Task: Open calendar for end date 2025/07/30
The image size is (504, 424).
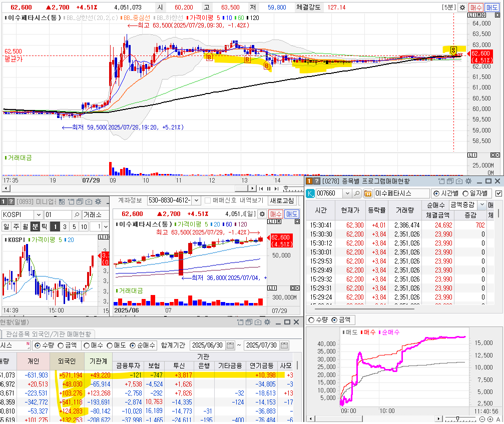Action: coord(284,345)
